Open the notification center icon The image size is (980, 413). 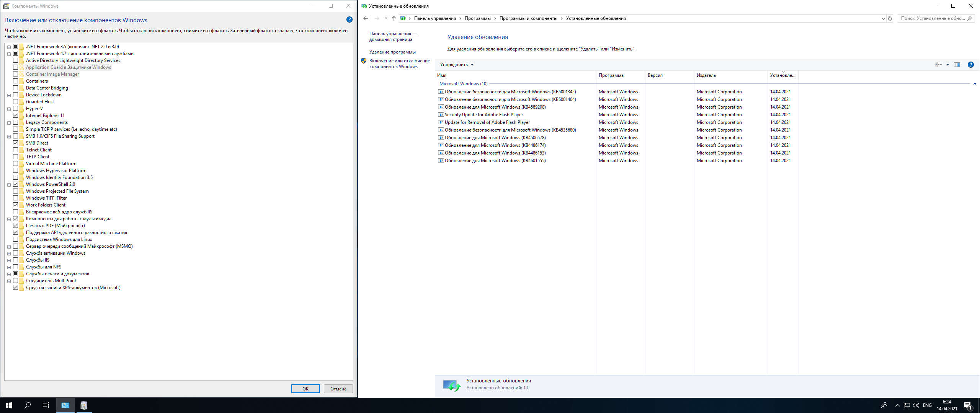click(968, 405)
